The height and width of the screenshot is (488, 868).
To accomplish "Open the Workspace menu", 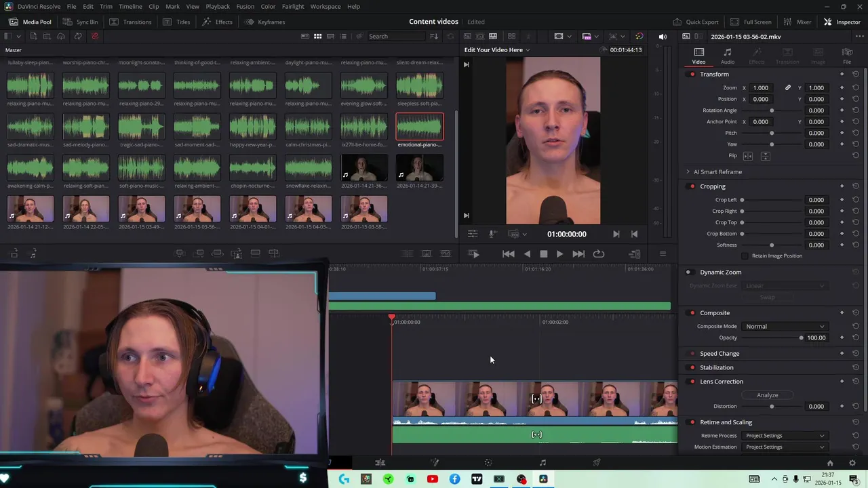I will pos(325,6).
